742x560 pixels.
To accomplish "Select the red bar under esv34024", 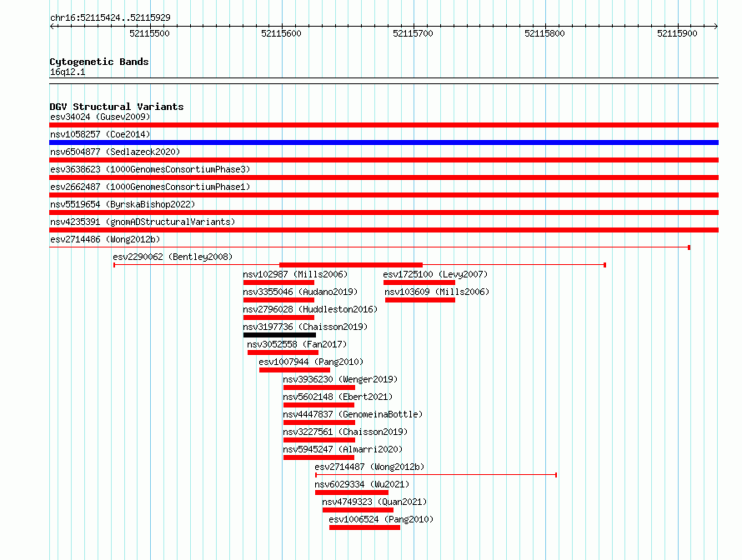I will tap(384, 125).
